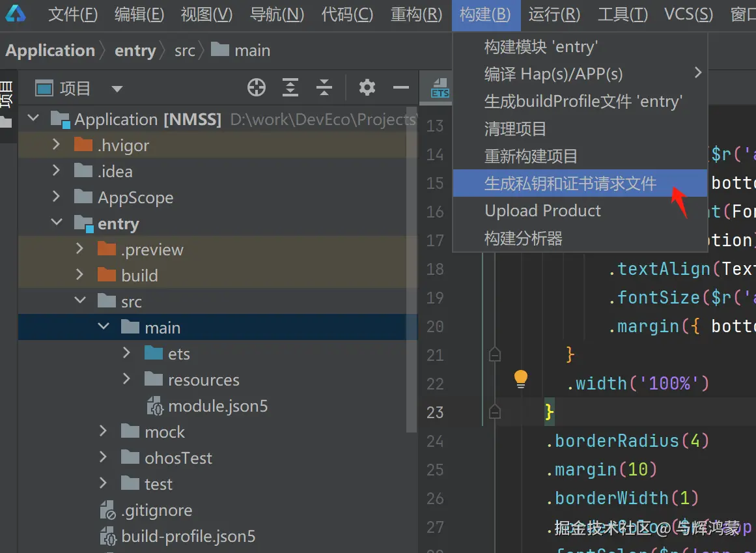756x553 pixels.
Task: Open the VCS(S) menu
Action: (x=688, y=14)
